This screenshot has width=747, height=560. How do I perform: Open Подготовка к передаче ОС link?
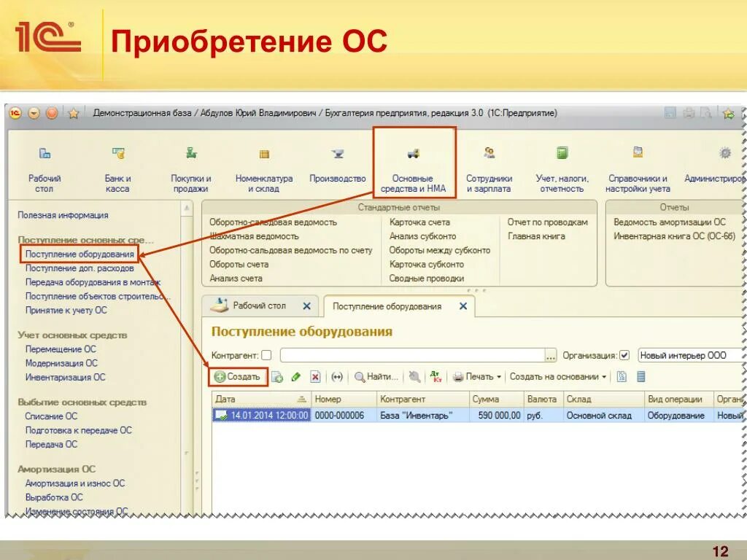tap(79, 430)
